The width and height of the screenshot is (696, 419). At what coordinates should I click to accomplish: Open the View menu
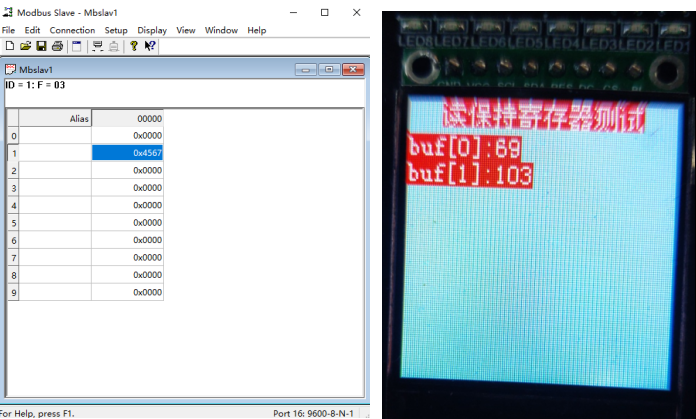click(186, 30)
